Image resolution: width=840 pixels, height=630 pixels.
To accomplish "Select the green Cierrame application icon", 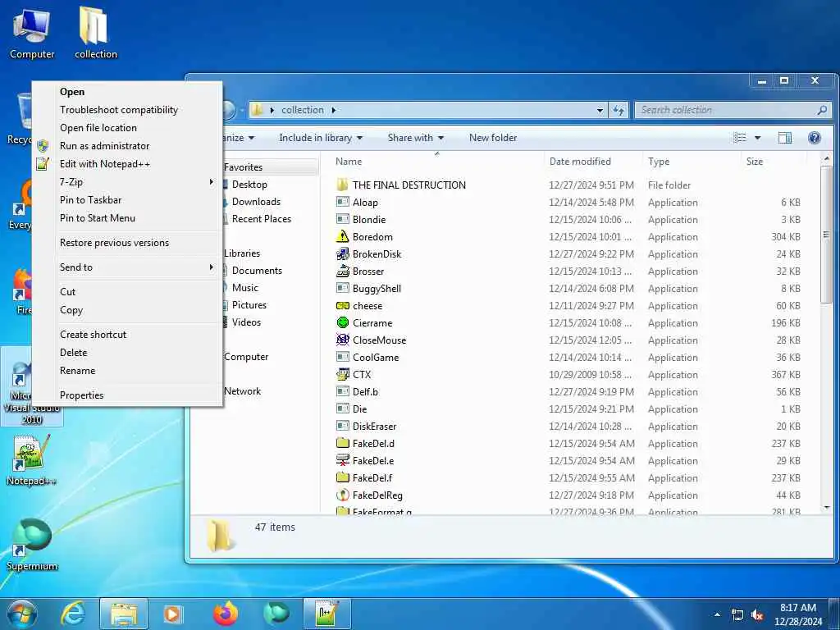I will point(342,322).
